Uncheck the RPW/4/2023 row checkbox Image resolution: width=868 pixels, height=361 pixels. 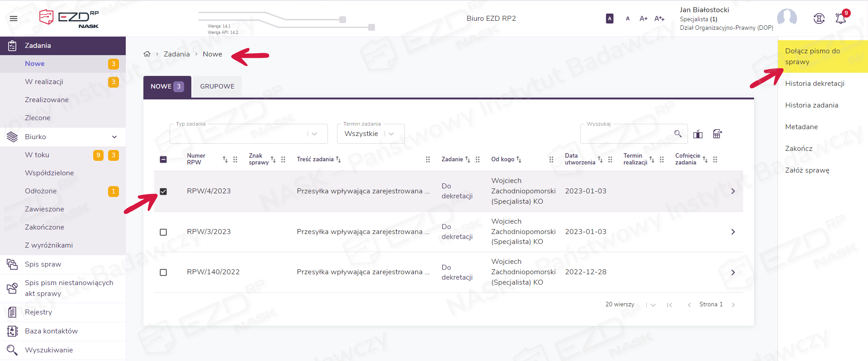coord(163,192)
